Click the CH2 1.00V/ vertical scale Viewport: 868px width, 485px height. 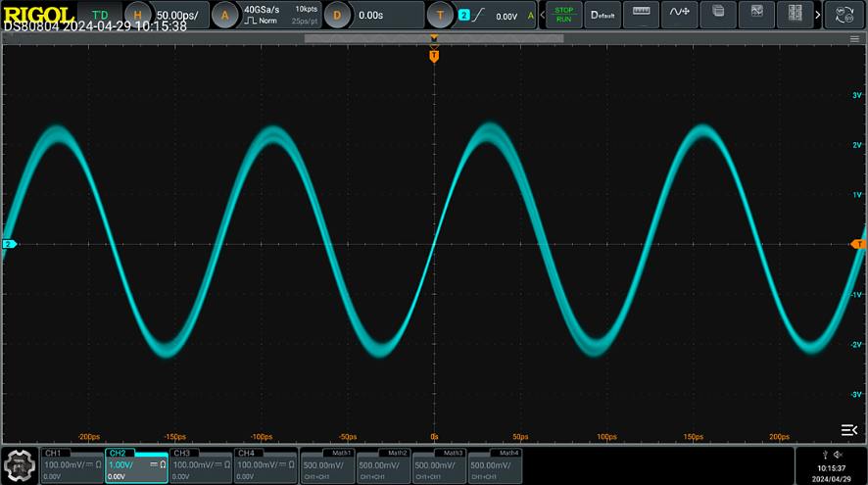pos(121,465)
